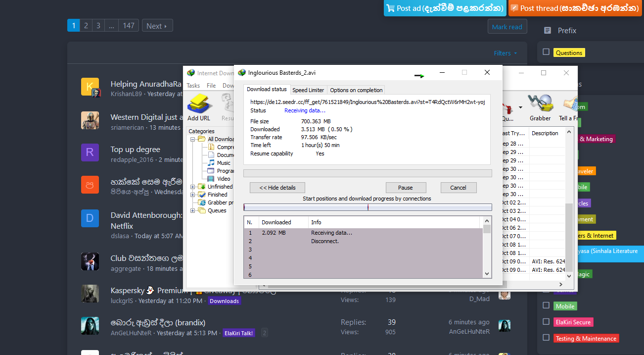The height and width of the screenshot is (355, 644).
Task: Open the Filters dropdown
Action: pyautogui.click(x=506, y=53)
